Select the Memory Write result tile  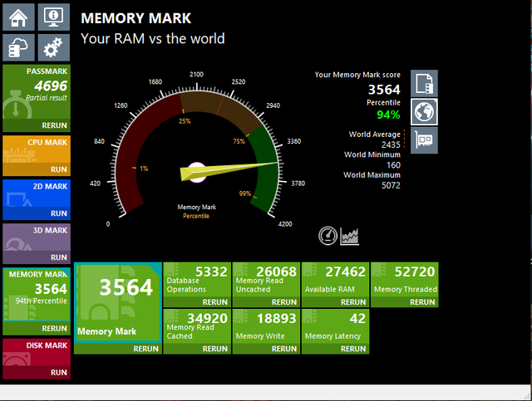click(266, 326)
